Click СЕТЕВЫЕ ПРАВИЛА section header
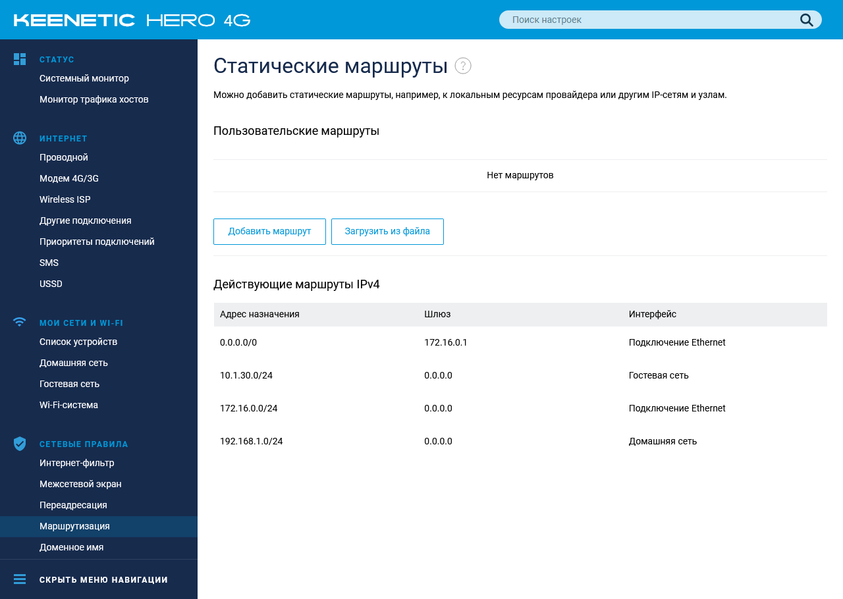 point(83,444)
